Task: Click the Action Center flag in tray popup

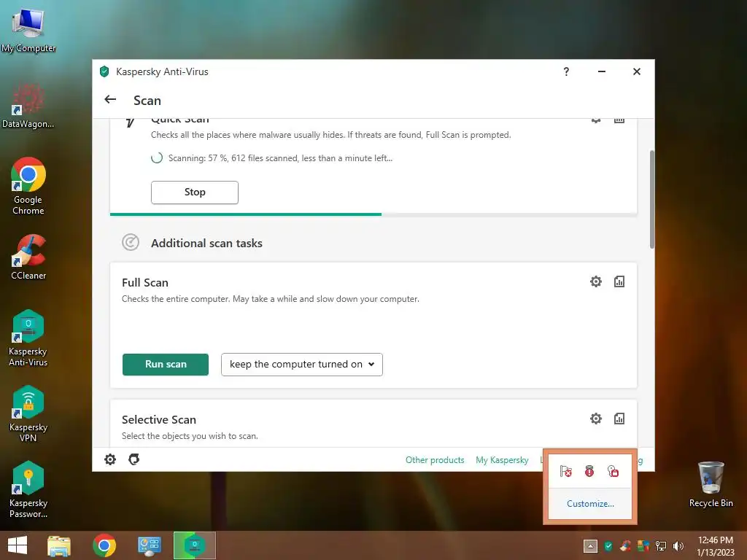Action: point(565,472)
